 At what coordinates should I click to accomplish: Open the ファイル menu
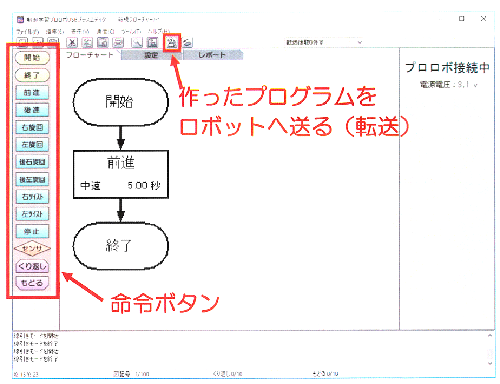(x=28, y=31)
